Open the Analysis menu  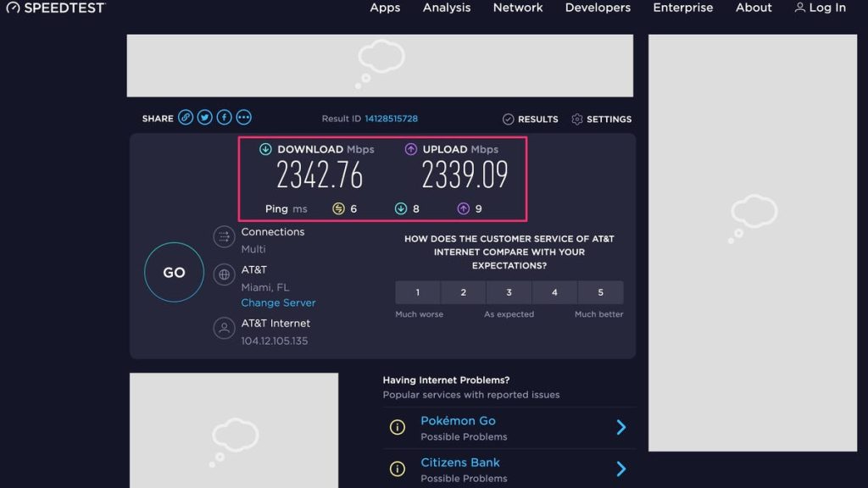click(x=447, y=8)
